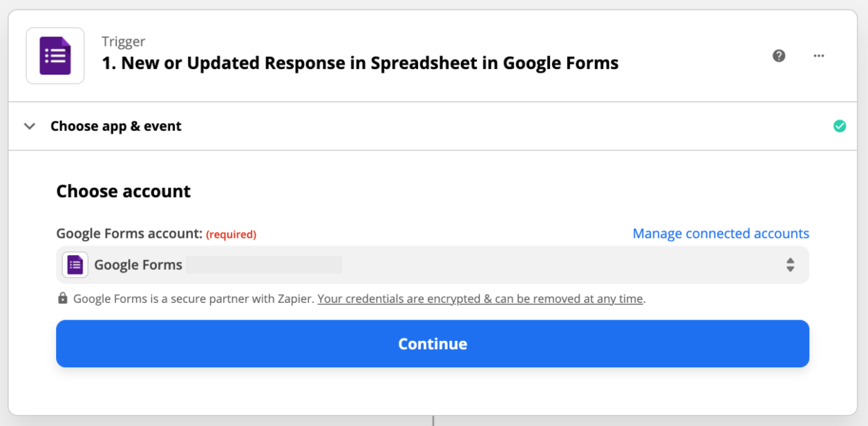Click the red required indicator text
Viewport: 868px width, 426px height.
click(232, 234)
